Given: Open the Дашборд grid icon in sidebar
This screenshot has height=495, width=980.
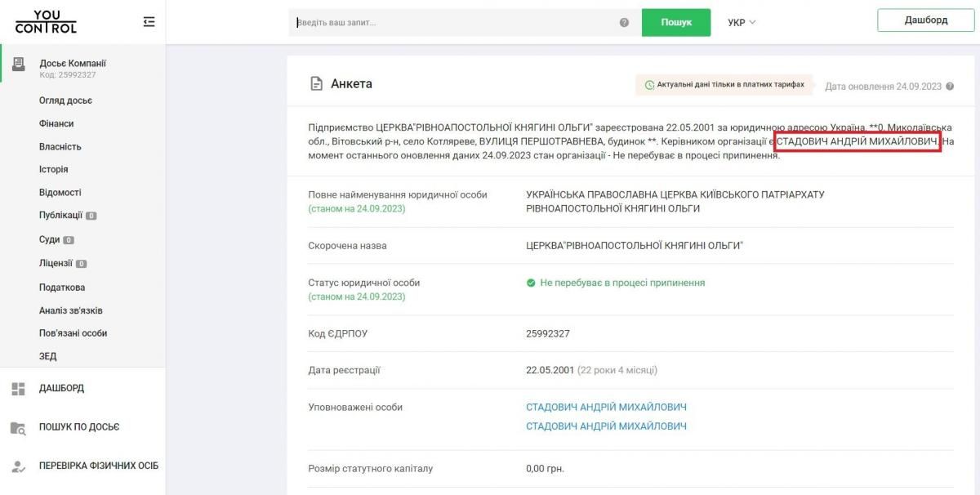Looking at the screenshot, I should (x=17, y=388).
